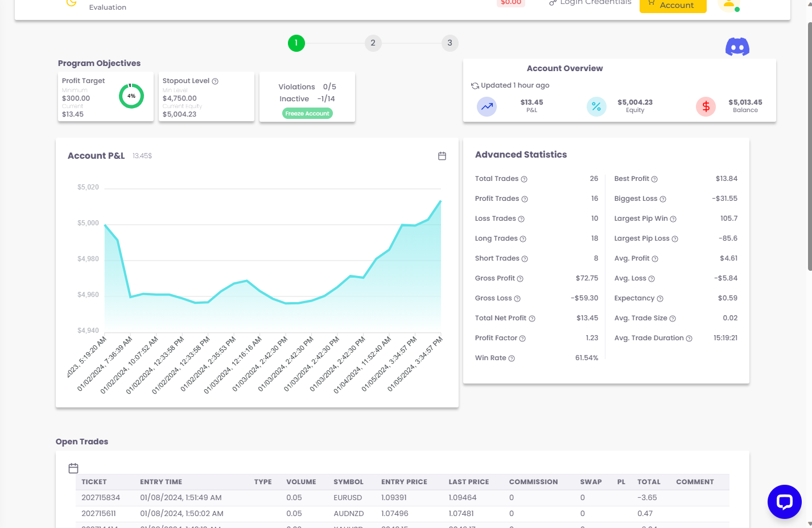Open the Open Trades calendar icon

(x=73, y=468)
